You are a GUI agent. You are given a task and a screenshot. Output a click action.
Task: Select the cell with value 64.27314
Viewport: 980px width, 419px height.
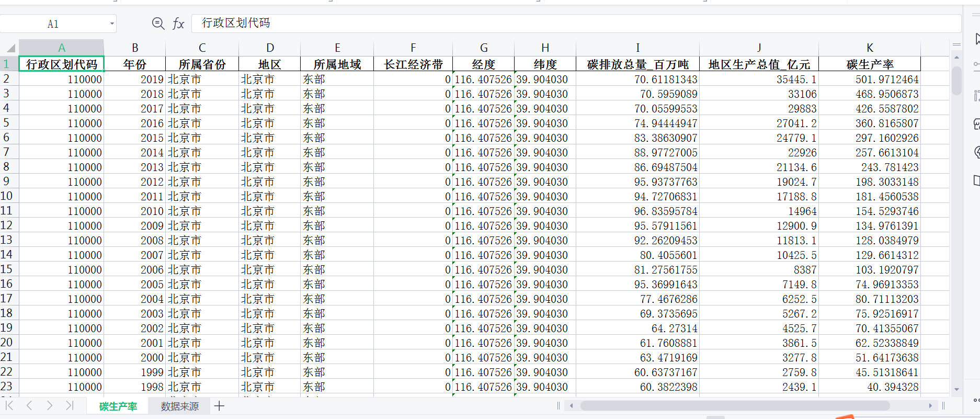pyautogui.click(x=638, y=328)
